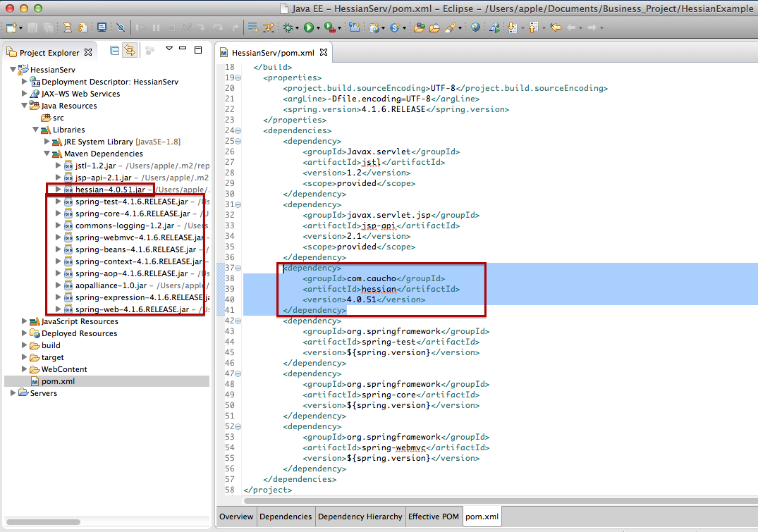The width and height of the screenshot is (758, 532).
Task: Open the Search flashlight dropdown arrow
Action: pyautogui.click(x=459, y=28)
